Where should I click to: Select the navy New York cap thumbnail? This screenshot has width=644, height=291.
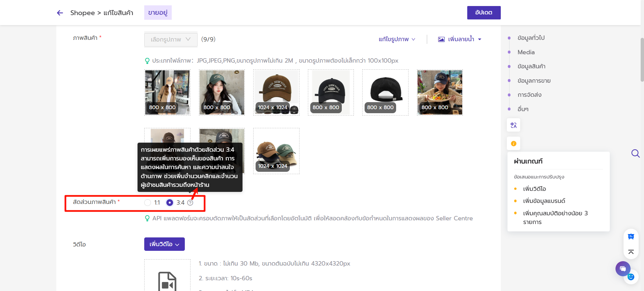(331, 92)
